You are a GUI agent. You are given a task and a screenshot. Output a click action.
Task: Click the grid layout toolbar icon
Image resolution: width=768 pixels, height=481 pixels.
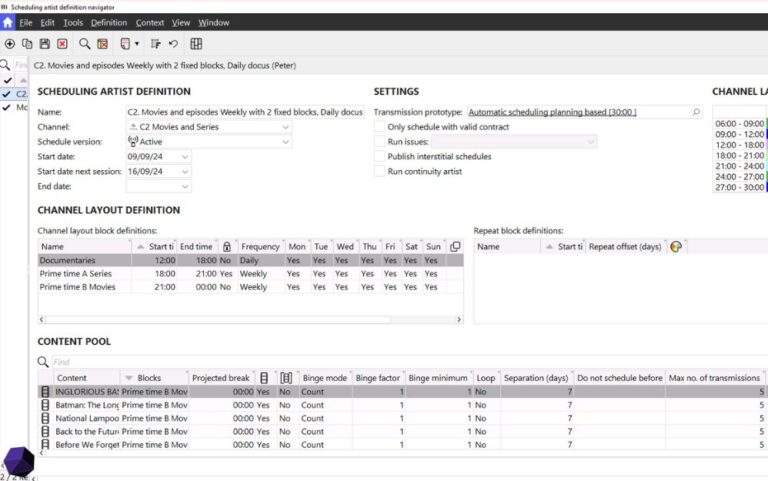coord(196,44)
